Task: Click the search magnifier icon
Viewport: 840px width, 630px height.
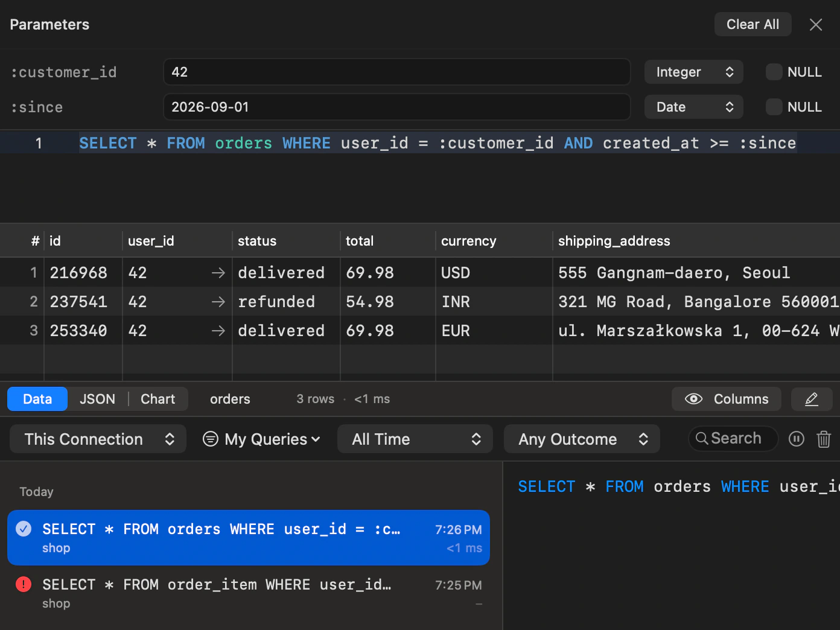Action: (x=702, y=438)
